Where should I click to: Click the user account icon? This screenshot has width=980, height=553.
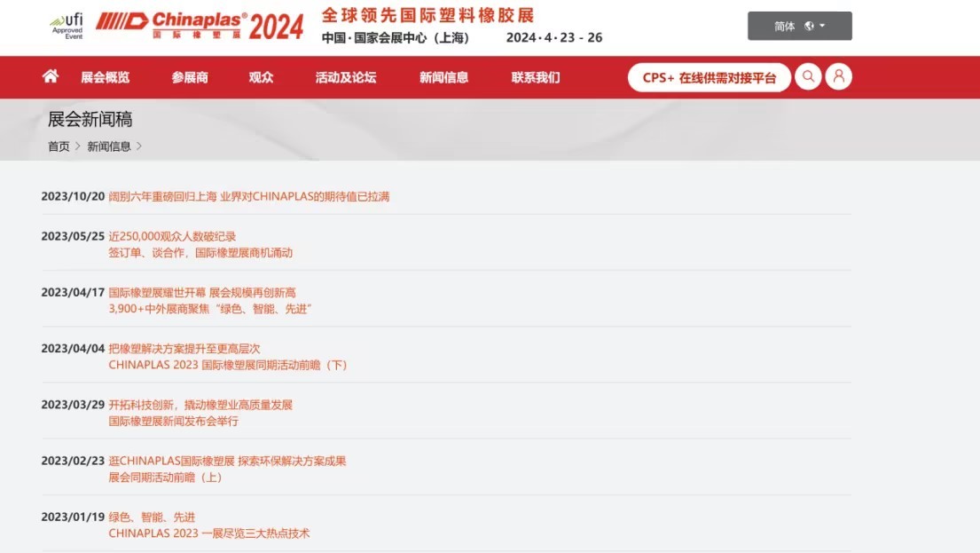pyautogui.click(x=839, y=77)
